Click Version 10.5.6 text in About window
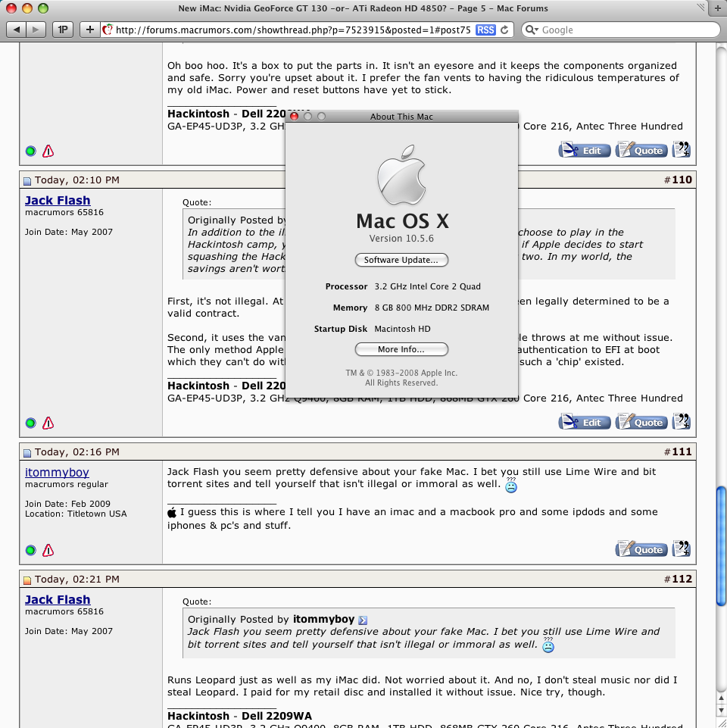Screen dimensions: 727x728 pyautogui.click(x=401, y=238)
